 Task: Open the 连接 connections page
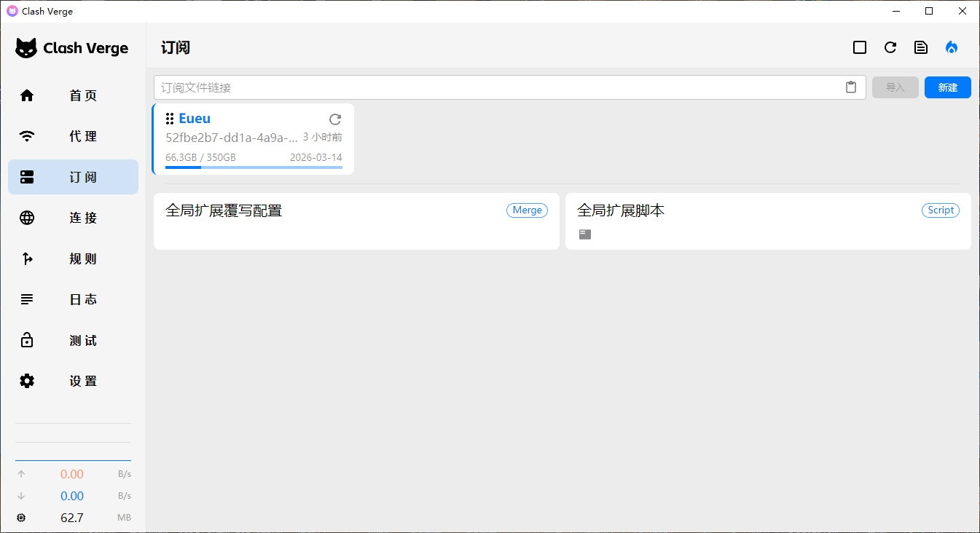tap(73, 218)
